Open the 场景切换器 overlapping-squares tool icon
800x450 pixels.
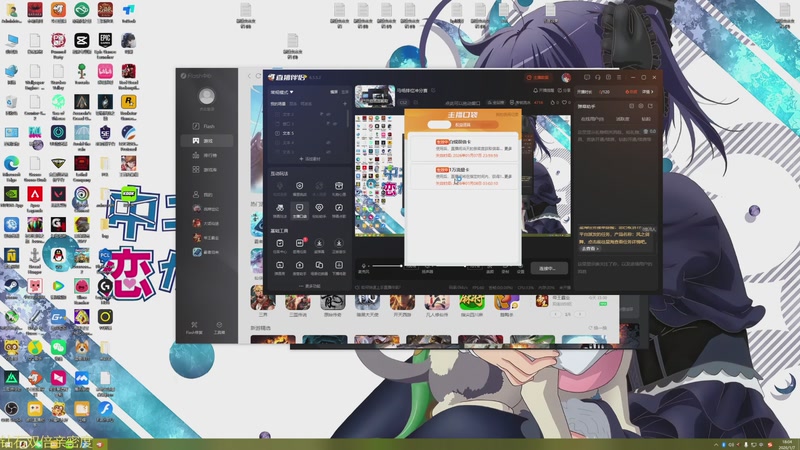[x=319, y=267]
